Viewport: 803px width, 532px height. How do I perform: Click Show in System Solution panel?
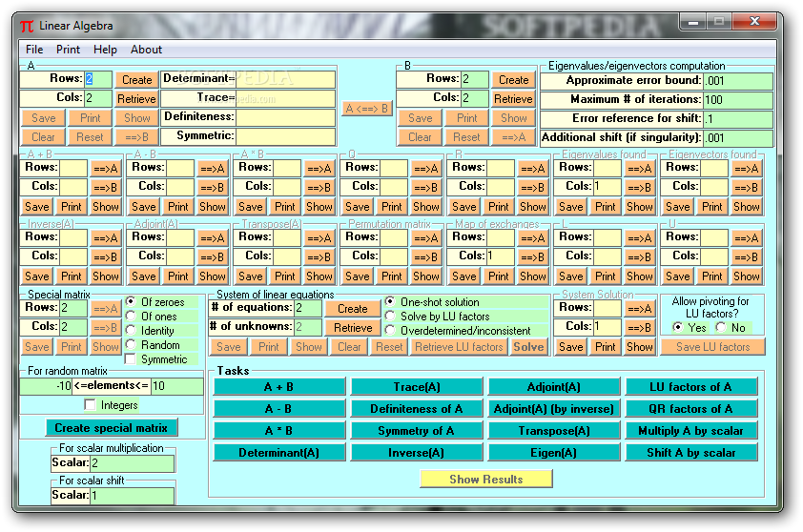click(640, 347)
